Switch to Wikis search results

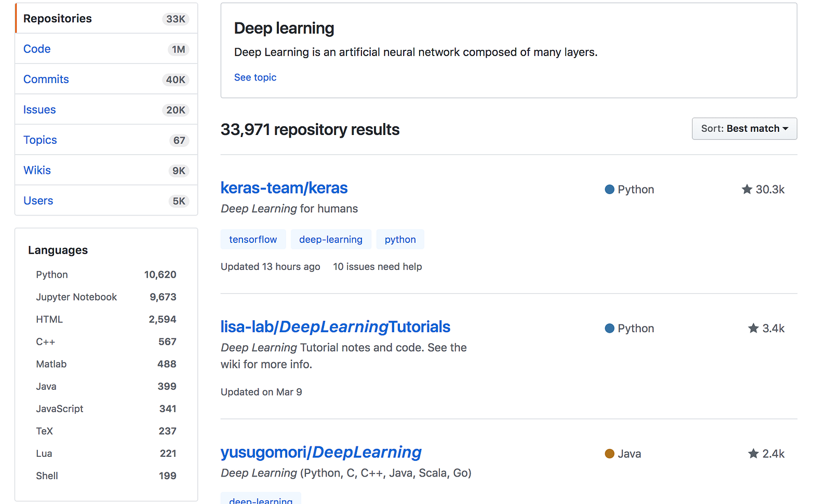(x=106, y=170)
